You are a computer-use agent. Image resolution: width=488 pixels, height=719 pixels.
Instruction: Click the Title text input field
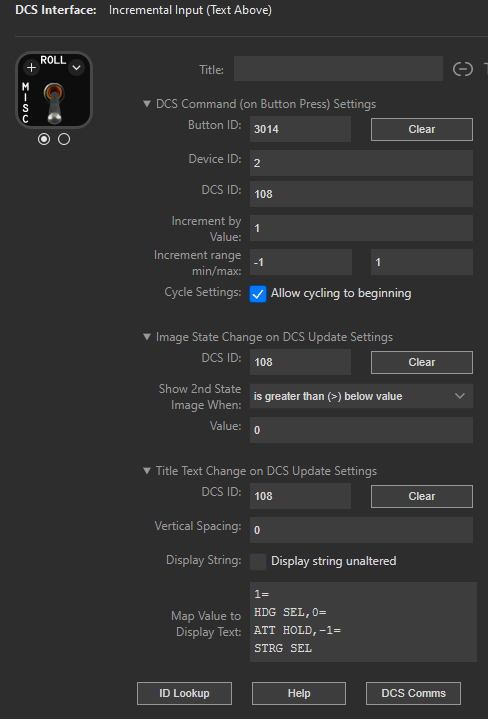pyautogui.click(x=338, y=69)
